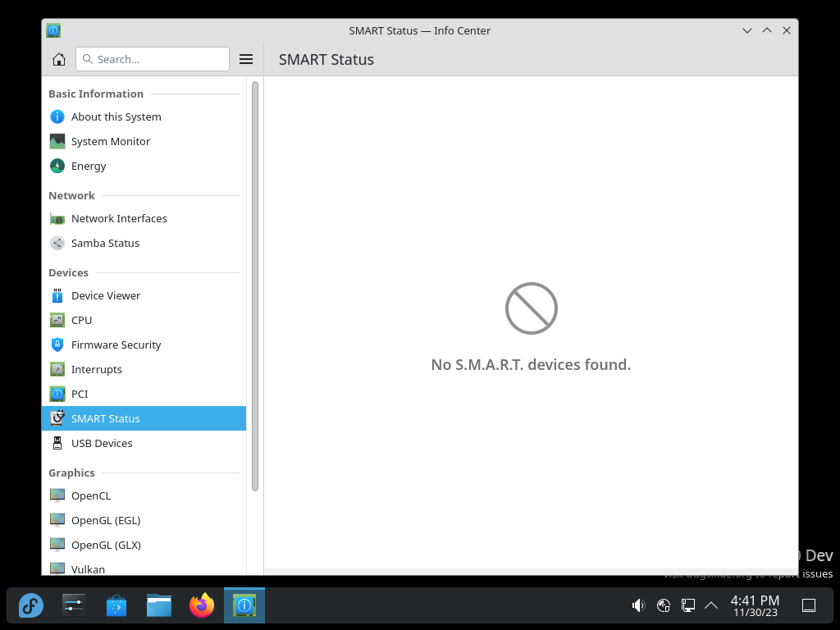Viewport: 840px width, 630px height.
Task: Open system updates tray icon
Action: (x=663, y=606)
